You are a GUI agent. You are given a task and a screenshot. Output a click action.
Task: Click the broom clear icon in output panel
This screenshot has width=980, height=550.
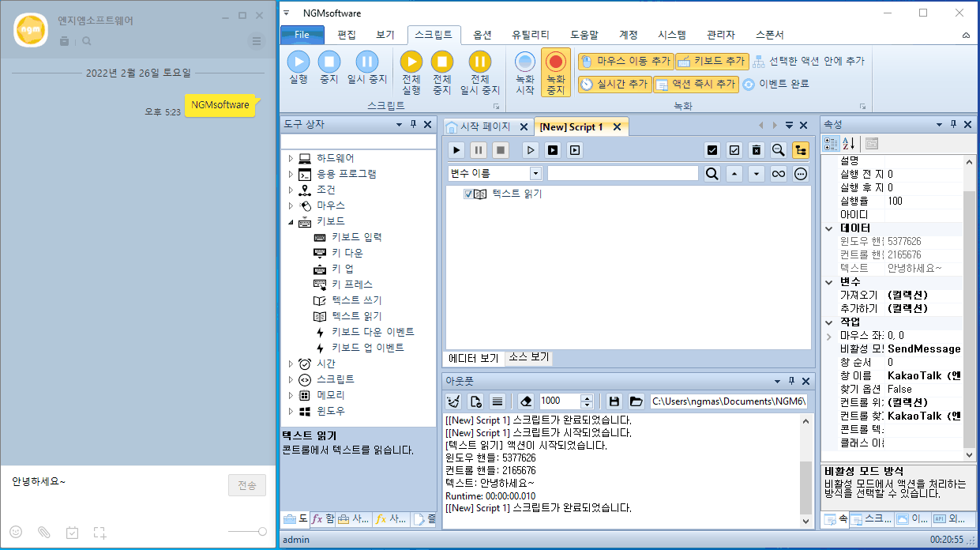tap(453, 401)
